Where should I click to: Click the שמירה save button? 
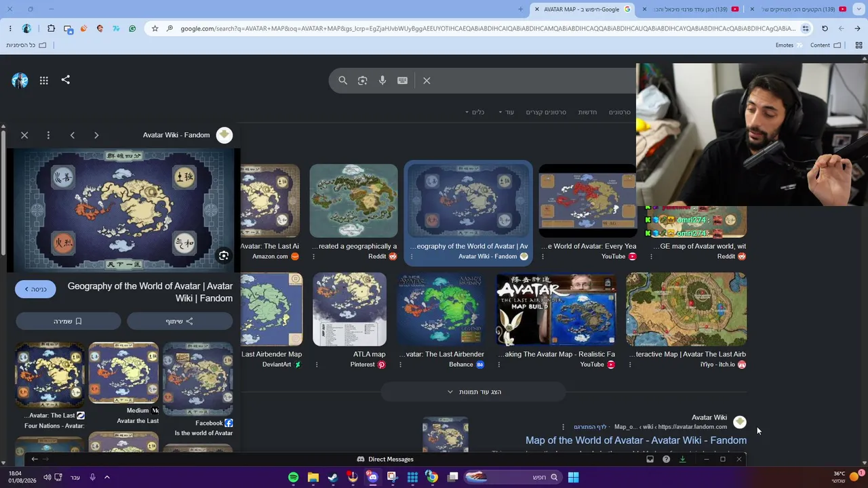tap(68, 321)
